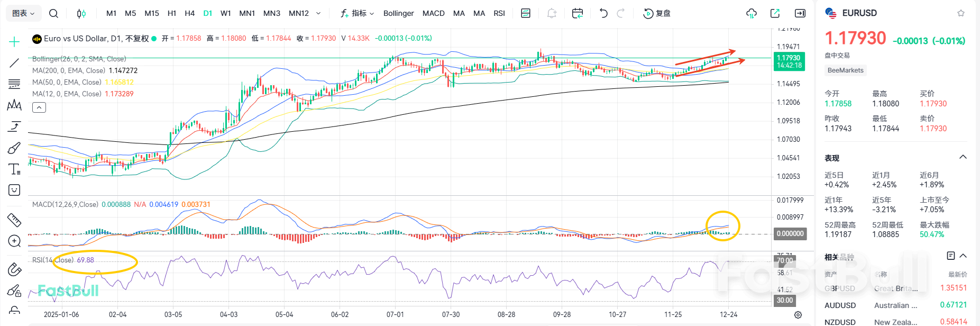The width and height of the screenshot is (980, 326).
Task: Open the 图表 chart dropdown
Action: [23, 13]
